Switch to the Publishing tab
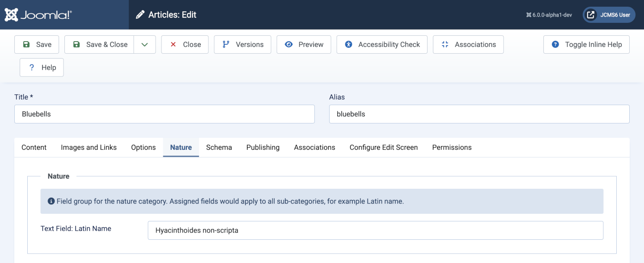 point(263,147)
